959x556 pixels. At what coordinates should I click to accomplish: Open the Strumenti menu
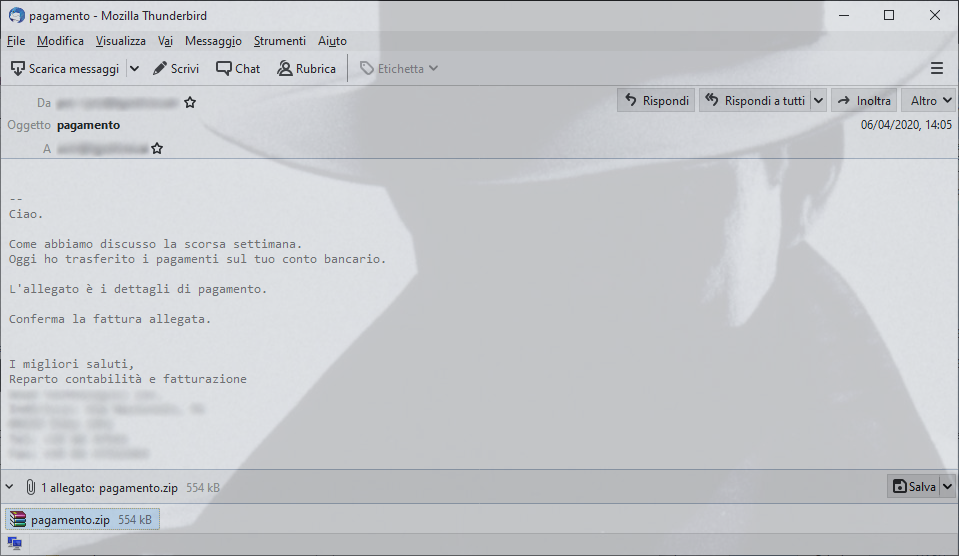(x=280, y=41)
